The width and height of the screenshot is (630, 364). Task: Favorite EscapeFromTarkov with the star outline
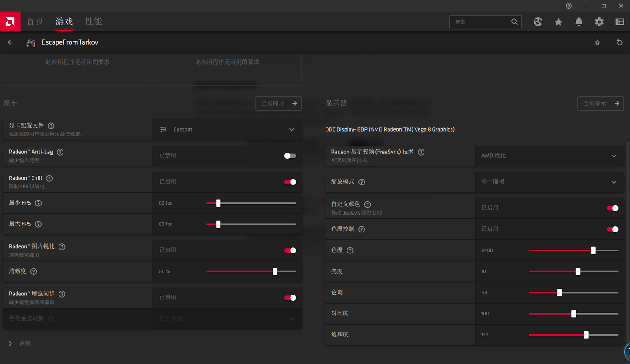click(x=598, y=42)
